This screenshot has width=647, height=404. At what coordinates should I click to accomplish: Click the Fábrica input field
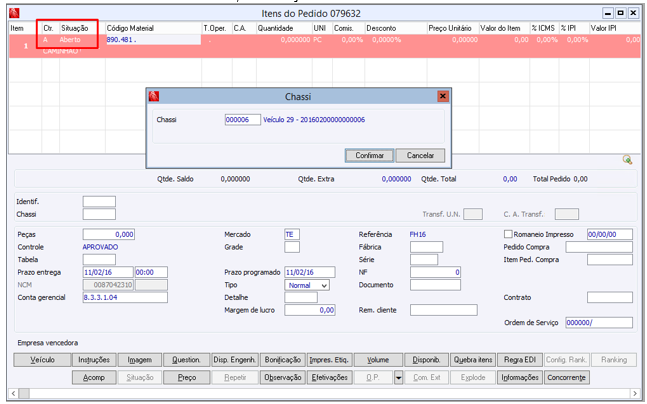(426, 247)
